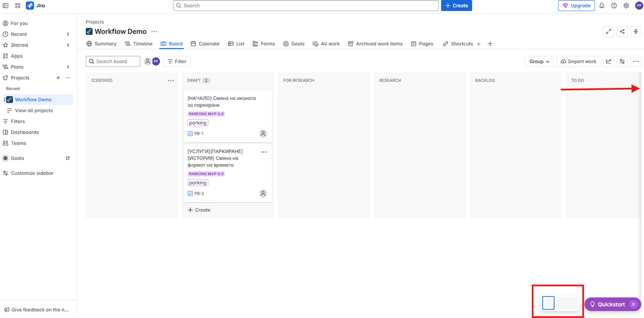Image resolution: width=644 pixels, height=318 pixels.
Task: Click the parking label on PB-2 card
Action: (x=198, y=183)
